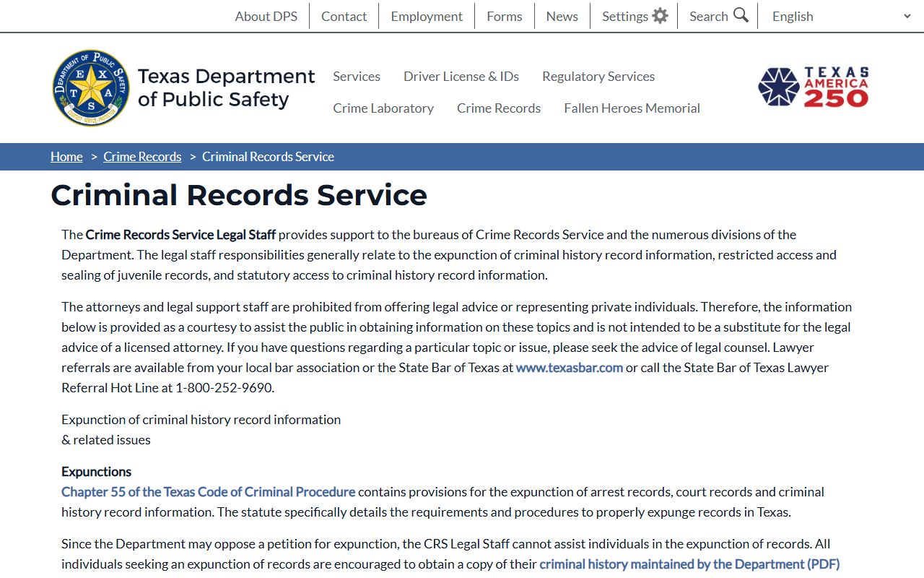Click the Criminal Records Service page heading
The image size is (924, 578).
click(239, 195)
